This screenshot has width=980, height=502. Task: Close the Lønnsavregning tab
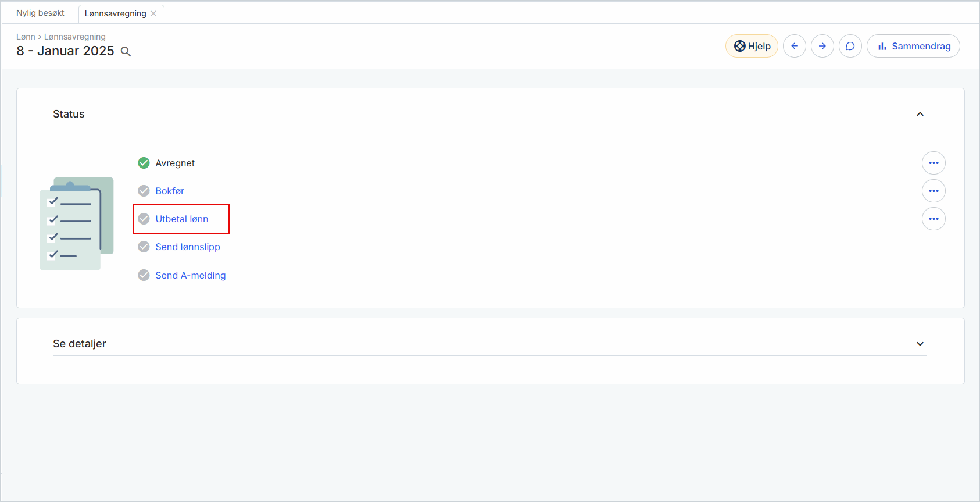coord(153,13)
